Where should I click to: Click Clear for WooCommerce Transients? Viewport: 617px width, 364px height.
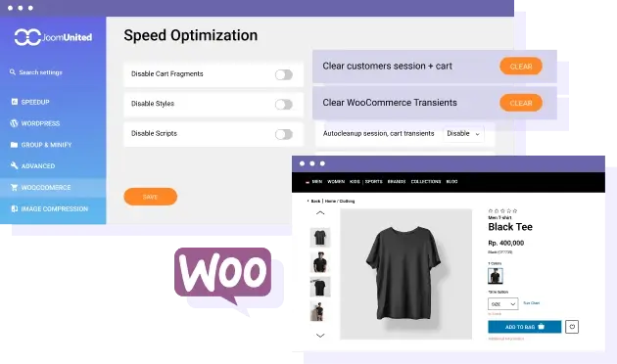pyautogui.click(x=521, y=103)
